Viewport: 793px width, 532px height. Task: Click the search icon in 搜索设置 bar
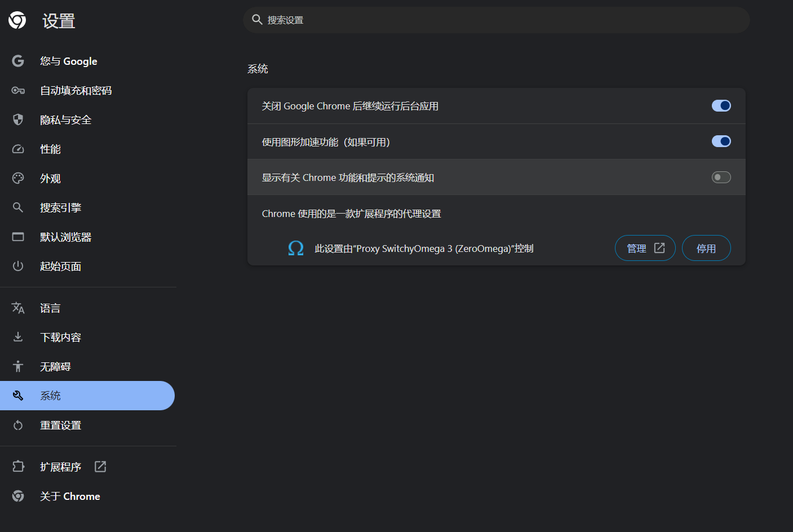pyautogui.click(x=257, y=20)
